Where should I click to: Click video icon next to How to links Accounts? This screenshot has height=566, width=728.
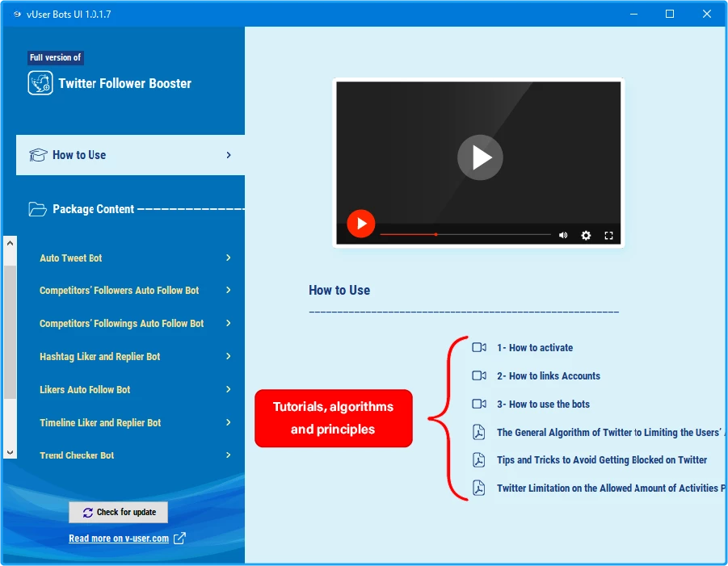point(478,375)
